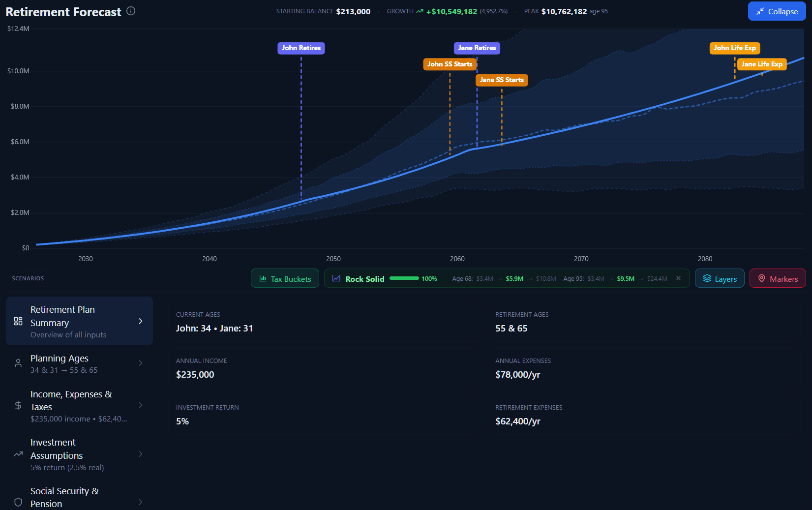Select the Jane Life Exp marker

[762, 64]
